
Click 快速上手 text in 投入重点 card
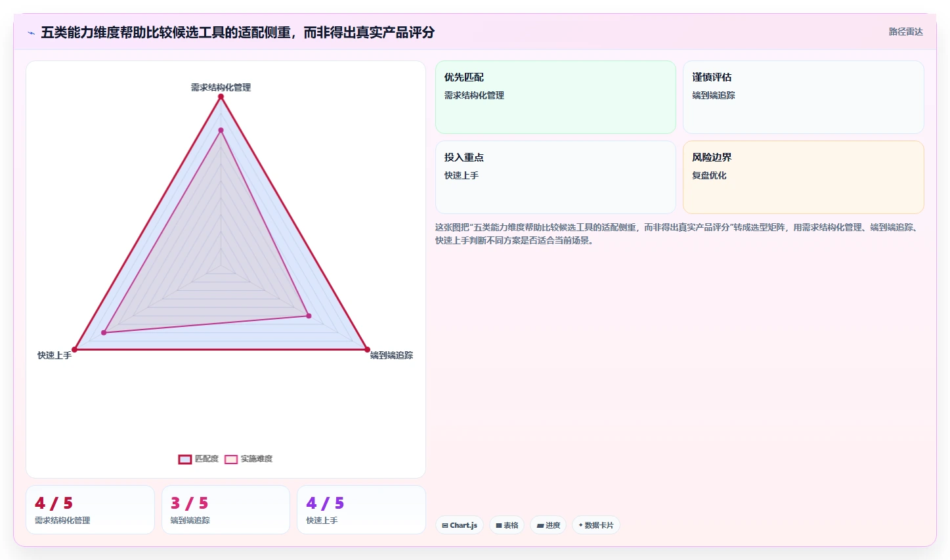pyautogui.click(x=462, y=175)
